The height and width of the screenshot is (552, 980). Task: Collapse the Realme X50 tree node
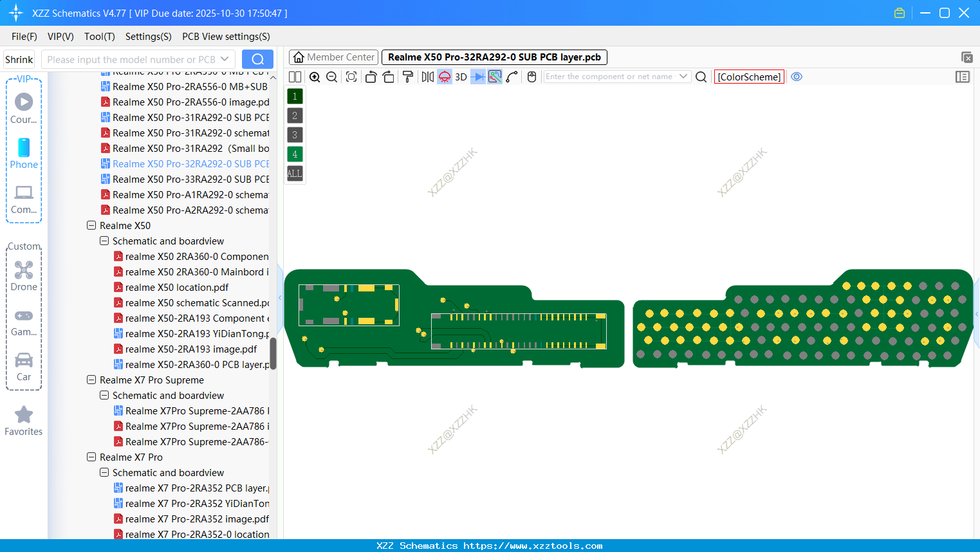point(91,225)
